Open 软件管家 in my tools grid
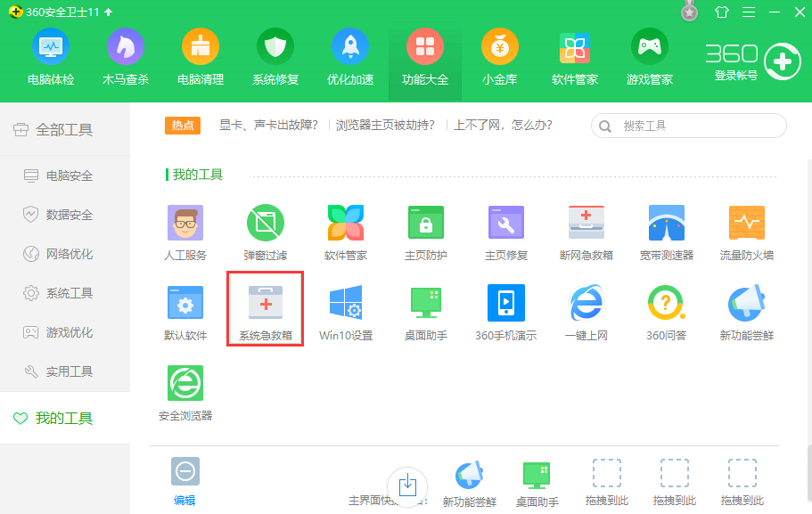The image size is (812, 514). coord(346,233)
